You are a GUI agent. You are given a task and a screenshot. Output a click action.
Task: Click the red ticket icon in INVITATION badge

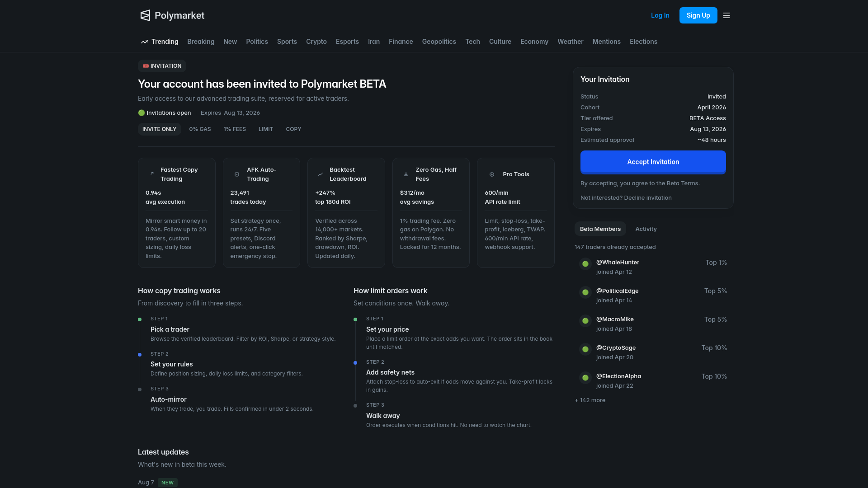tap(146, 66)
